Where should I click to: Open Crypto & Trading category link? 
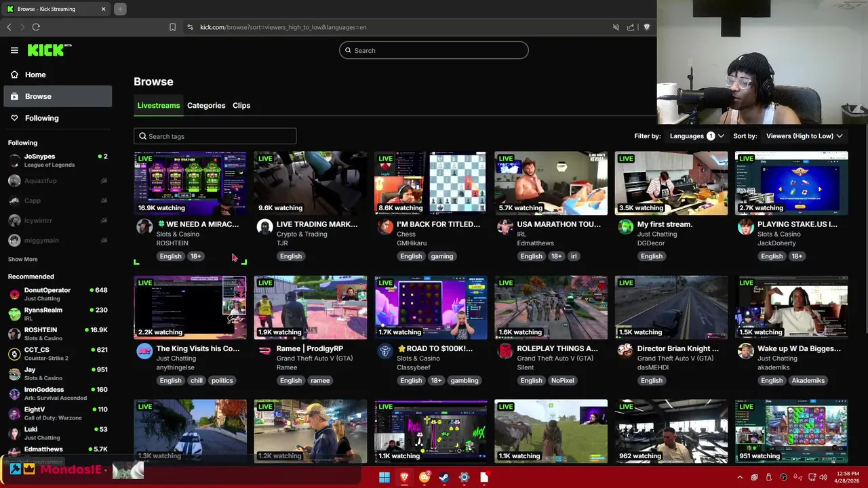coord(302,234)
